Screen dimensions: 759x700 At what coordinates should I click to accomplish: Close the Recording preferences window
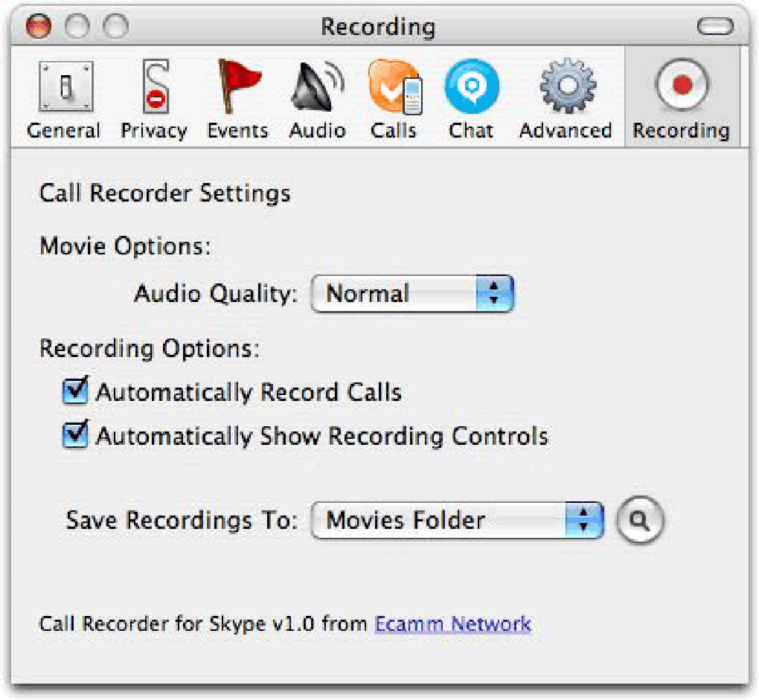39,28
